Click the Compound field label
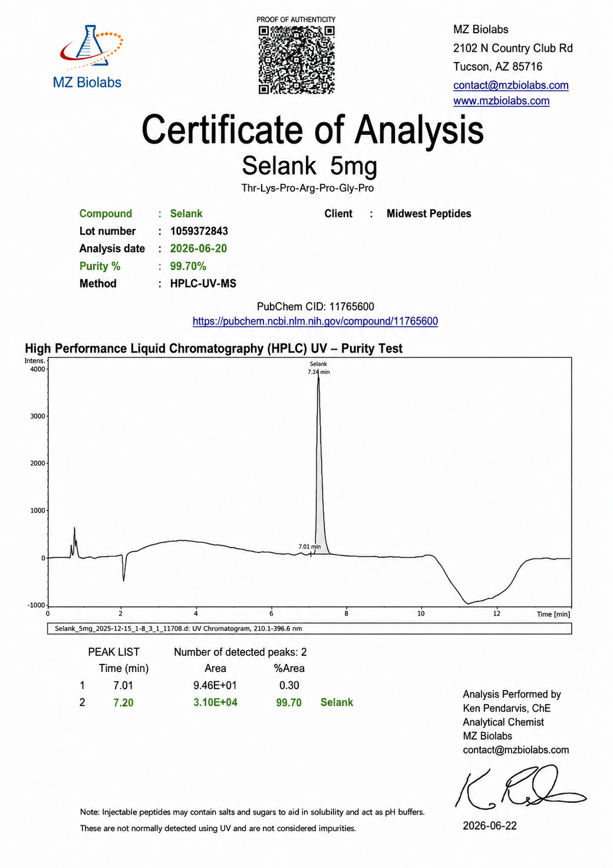The width and height of the screenshot is (613, 868). coord(106,214)
